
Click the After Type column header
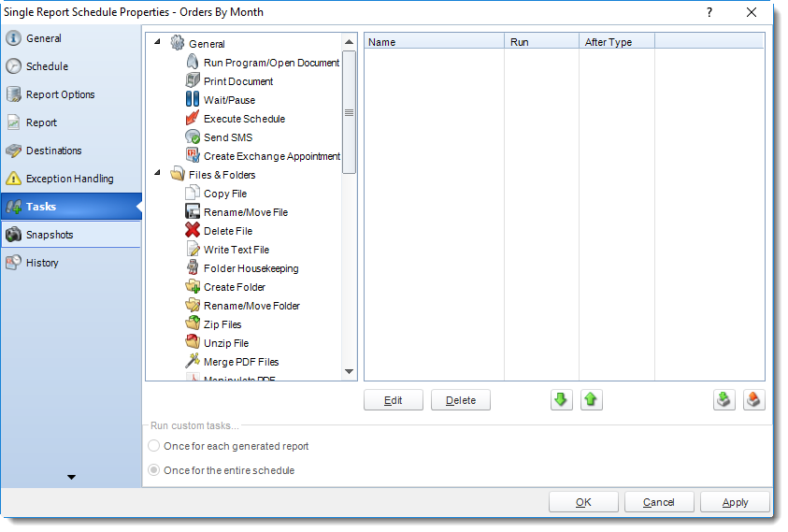pyautogui.click(x=617, y=42)
